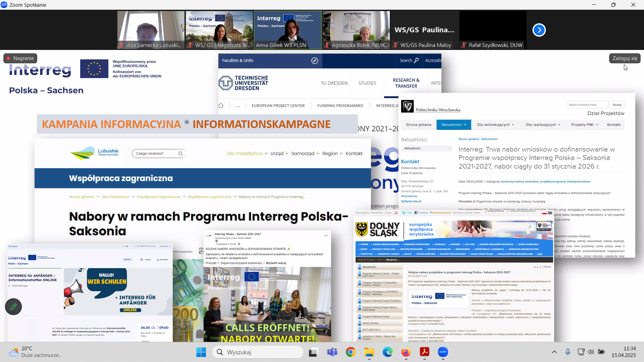The width and height of the screenshot is (644, 362).
Task: Click Pracownicy link
Action: pyautogui.click(x=409, y=196)
